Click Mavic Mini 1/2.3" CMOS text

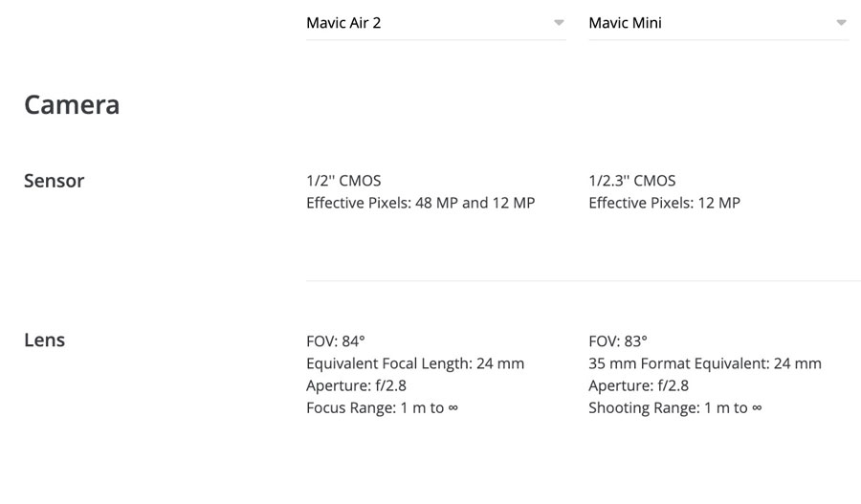632,181
